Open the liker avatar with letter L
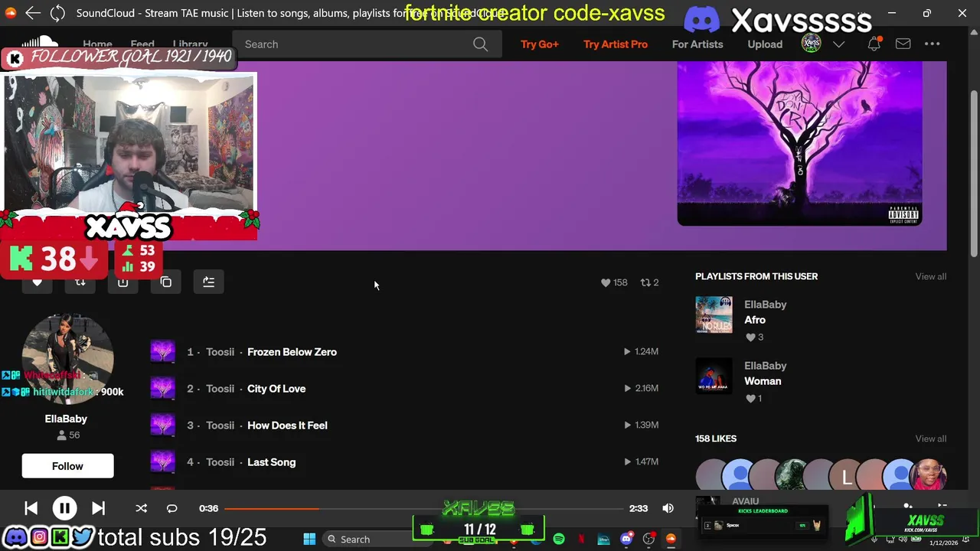 pyautogui.click(x=846, y=477)
